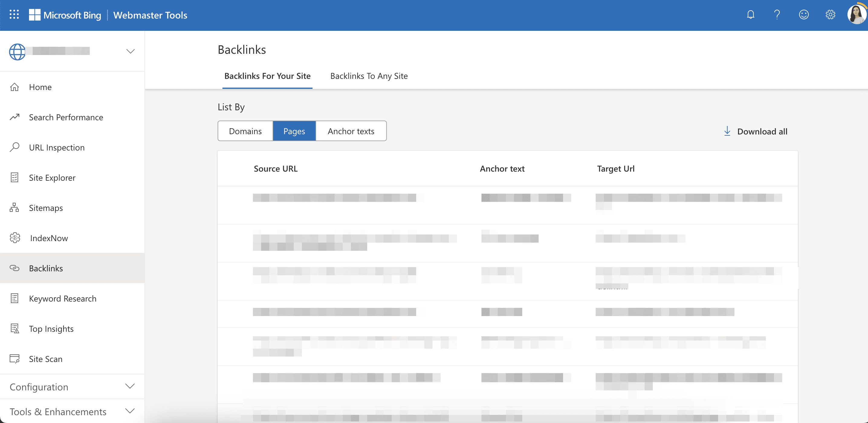Select the Backlinks For Your Site tab
The image size is (868, 423).
pyautogui.click(x=267, y=76)
